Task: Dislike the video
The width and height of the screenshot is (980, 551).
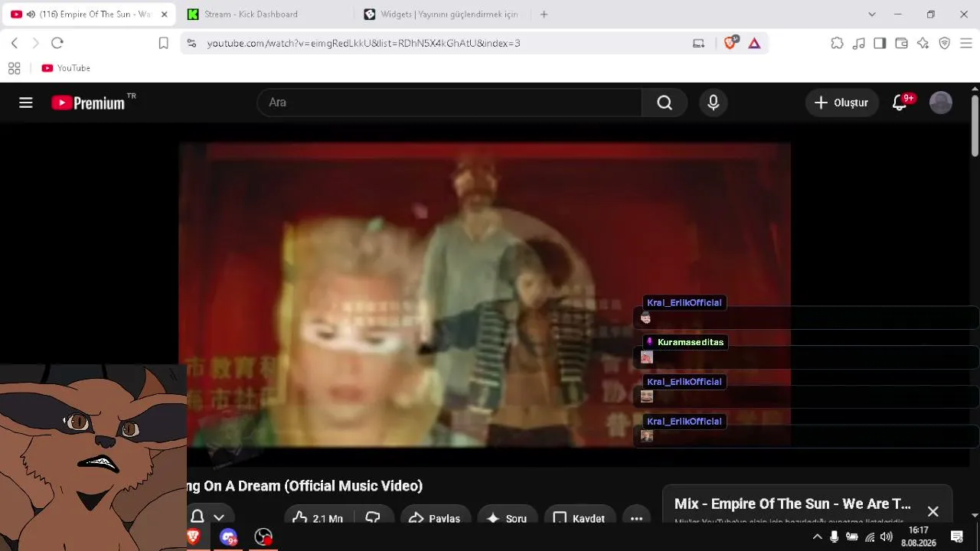Action: pos(373,518)
